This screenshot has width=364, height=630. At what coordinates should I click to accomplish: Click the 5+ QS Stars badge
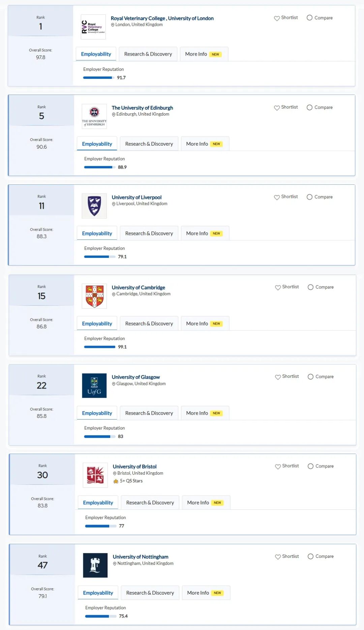(128, 481)
